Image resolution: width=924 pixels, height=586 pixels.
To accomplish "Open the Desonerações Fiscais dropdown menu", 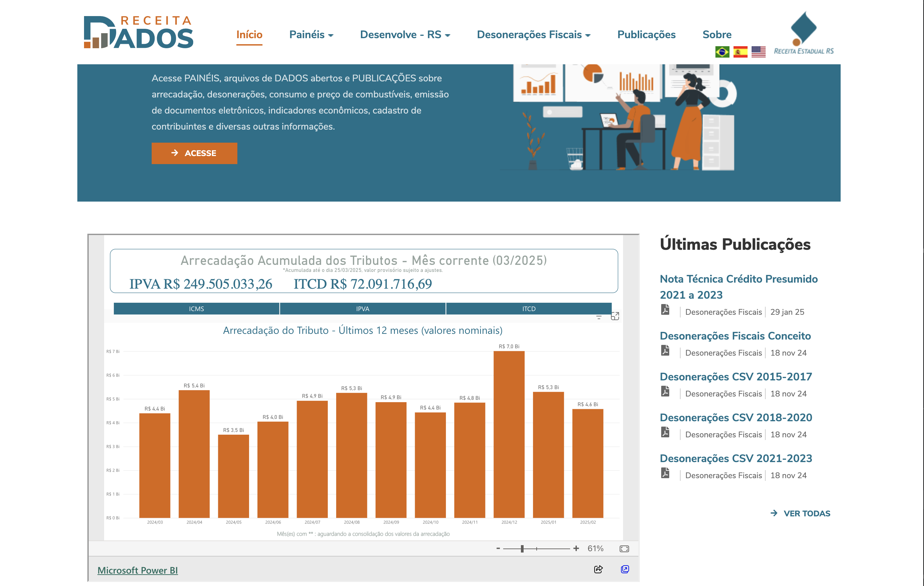I will coord(533,34).
